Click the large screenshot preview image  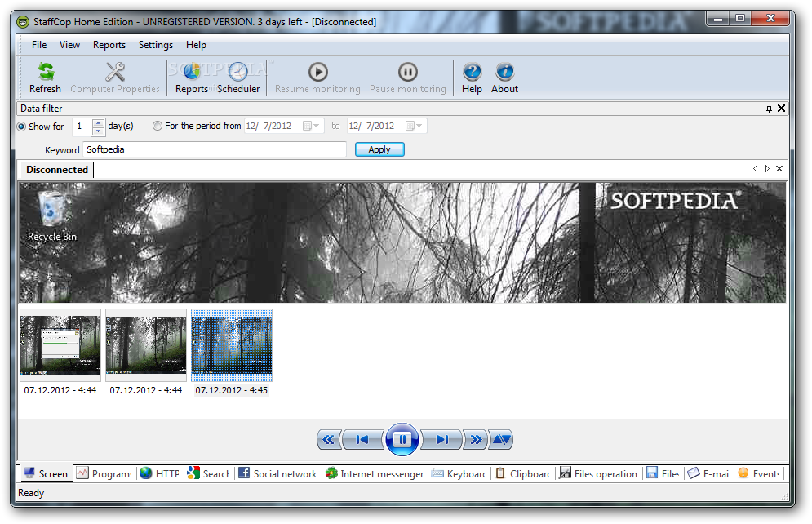[402, 242]
